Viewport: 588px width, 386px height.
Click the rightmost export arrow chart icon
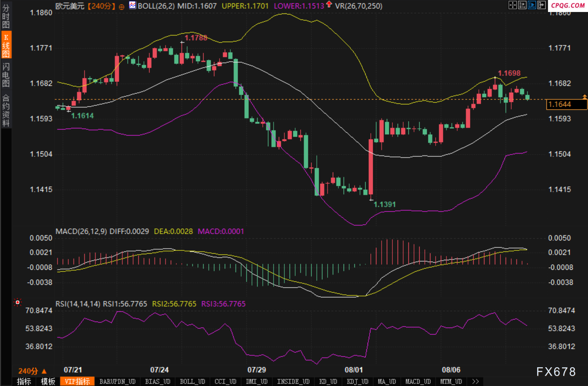[x=541, y=5]
